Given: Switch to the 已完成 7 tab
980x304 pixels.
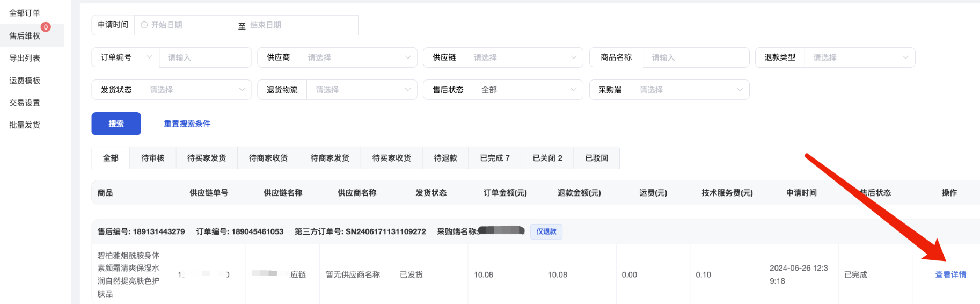Looking at the screenshot, I should pos(494,158).
